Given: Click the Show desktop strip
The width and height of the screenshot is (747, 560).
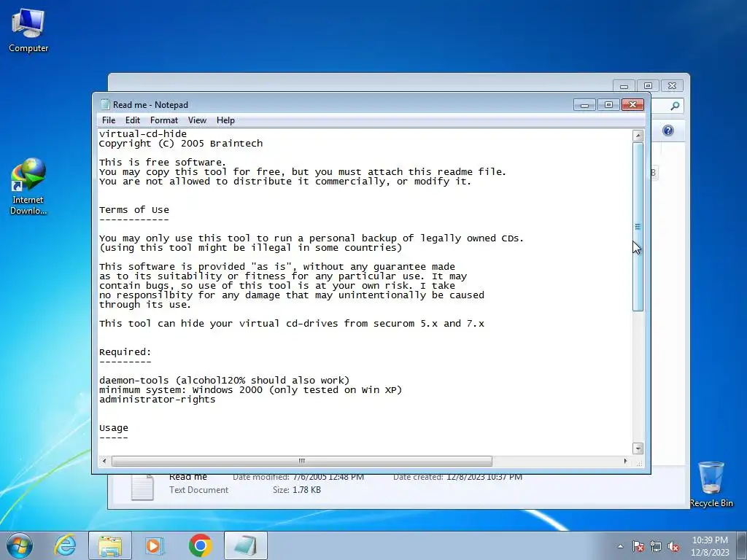Looking at the screenshot, I should 742,545.
